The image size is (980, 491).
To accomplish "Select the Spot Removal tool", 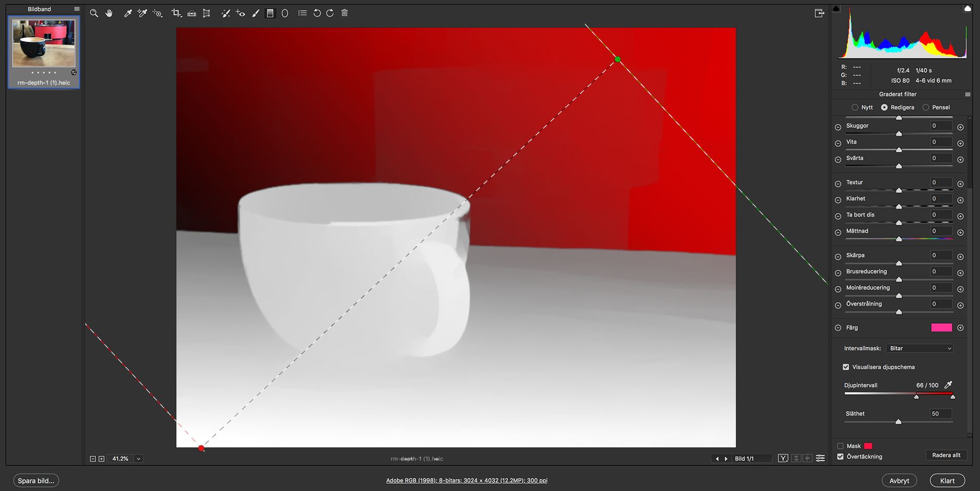I will coord(226,13).
